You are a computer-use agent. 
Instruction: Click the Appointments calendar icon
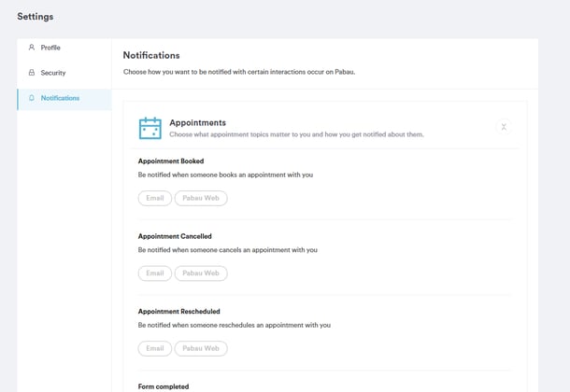[x=150, y=128]
